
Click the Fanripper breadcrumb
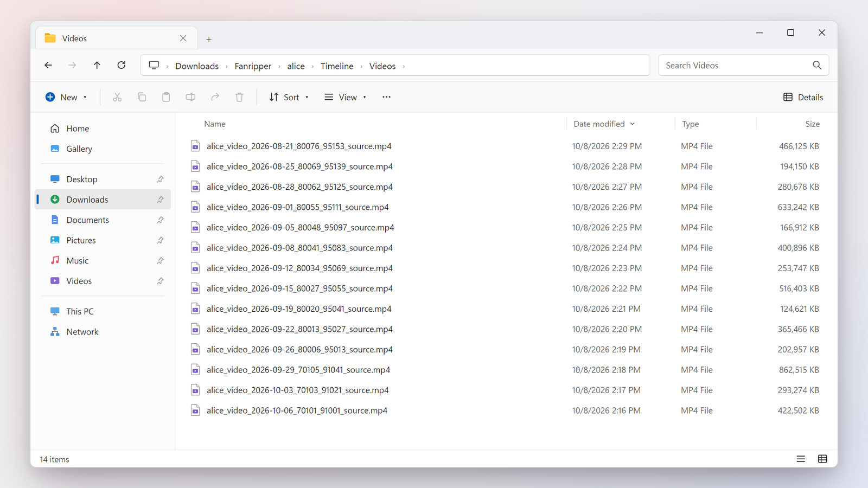pos(253,66)
